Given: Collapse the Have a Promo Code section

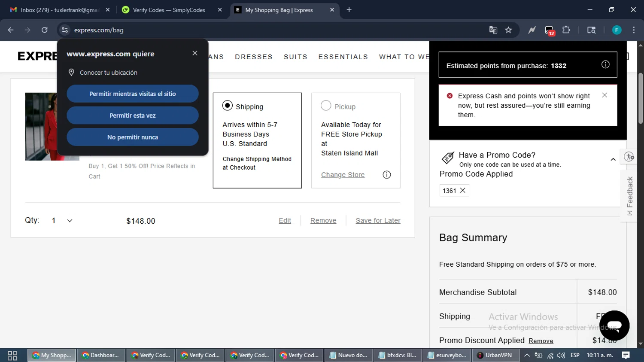Looking at the screenshot, I should tap(613, 159).
